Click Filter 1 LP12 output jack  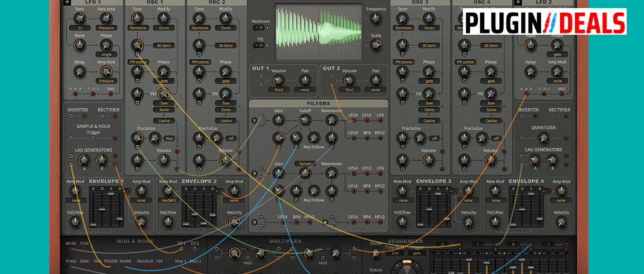pos(367,120)
